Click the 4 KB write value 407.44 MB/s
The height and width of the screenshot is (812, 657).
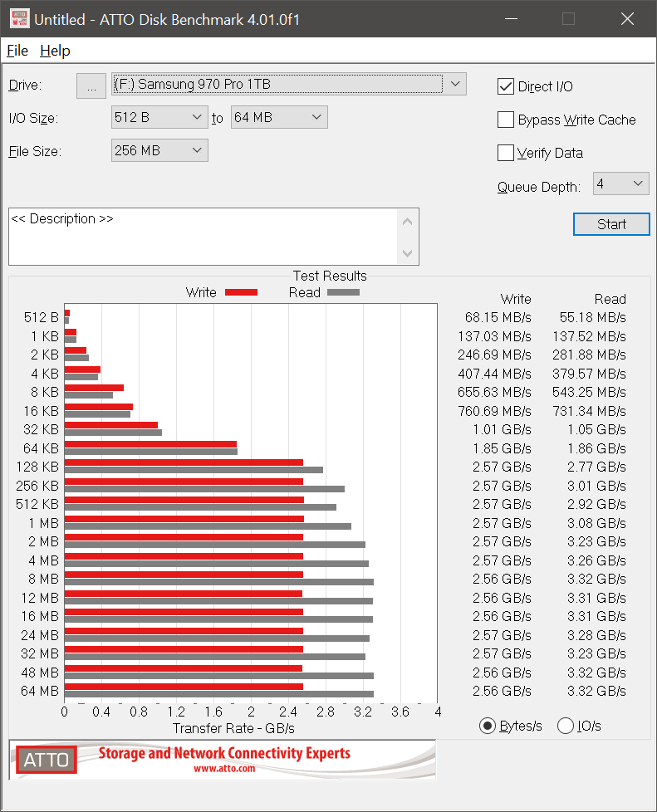(x=494, y=374)
